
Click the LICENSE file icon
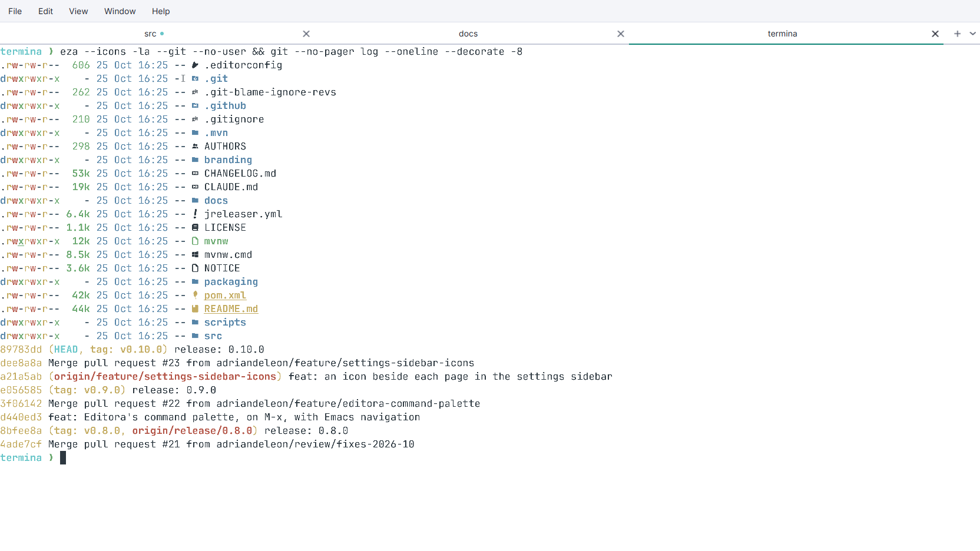[x=195, y=228]
